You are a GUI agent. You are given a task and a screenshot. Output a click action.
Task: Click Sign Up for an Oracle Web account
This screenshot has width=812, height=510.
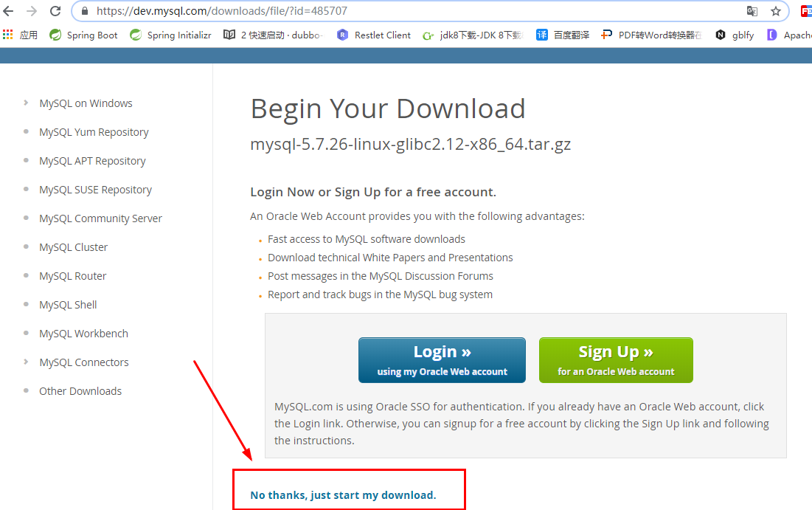(x=616, y=360)
